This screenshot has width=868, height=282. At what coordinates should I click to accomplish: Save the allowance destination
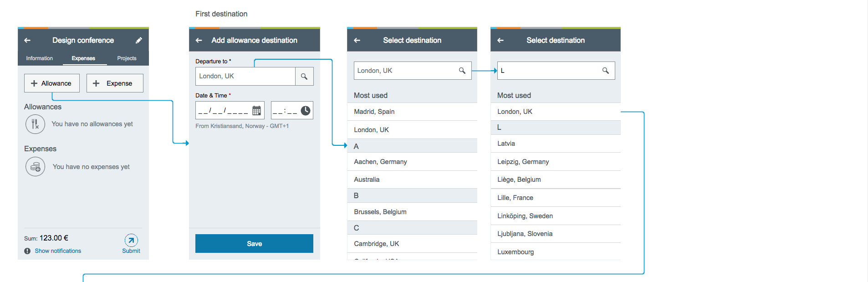point(254,244)
